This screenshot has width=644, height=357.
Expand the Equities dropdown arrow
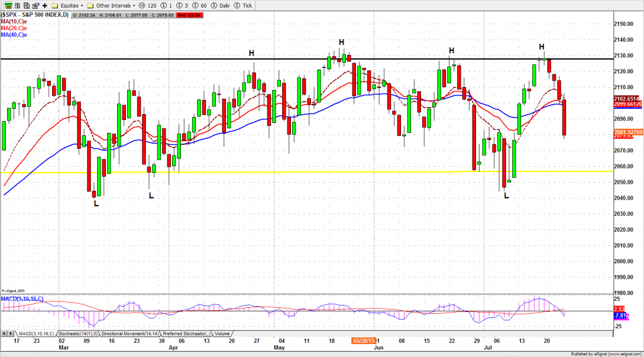(82, 5)
